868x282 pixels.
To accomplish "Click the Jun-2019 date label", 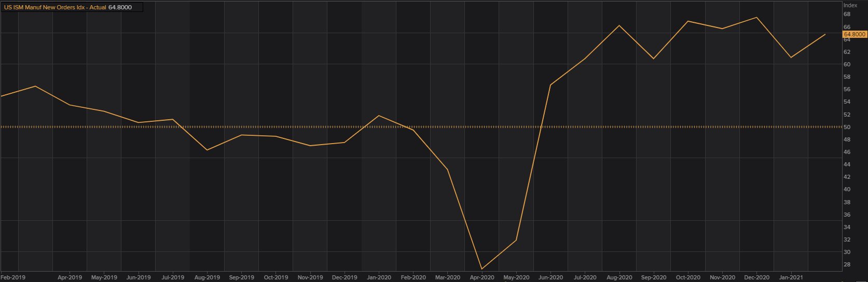I will [x=139, y=277].
